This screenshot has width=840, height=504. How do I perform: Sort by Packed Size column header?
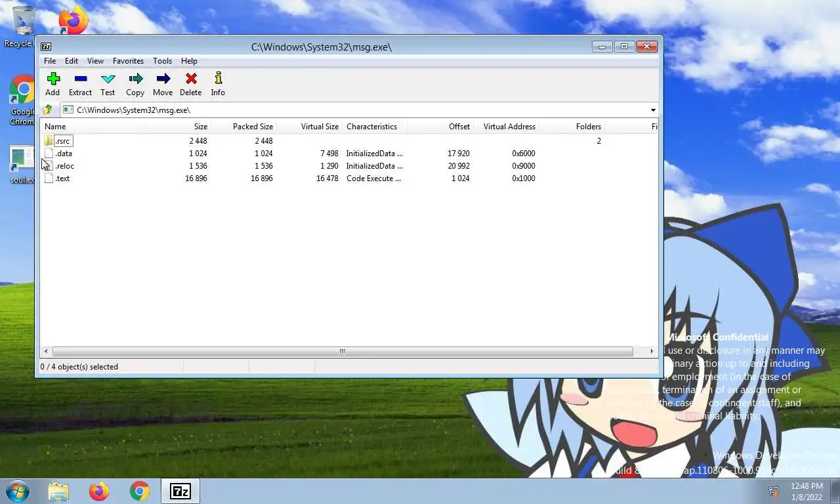[x=243, y=127]
